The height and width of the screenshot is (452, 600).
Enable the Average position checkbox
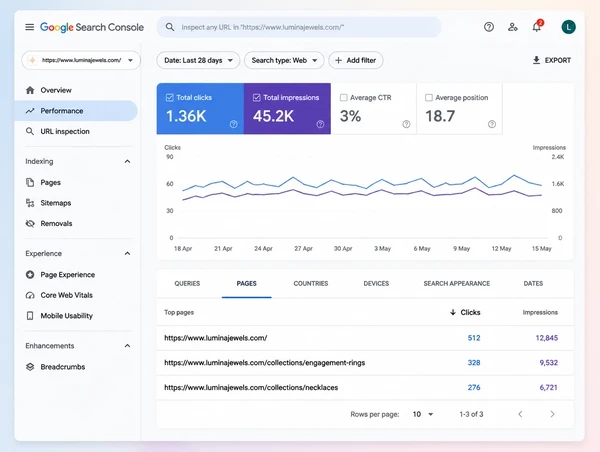(x=429, y=98)
